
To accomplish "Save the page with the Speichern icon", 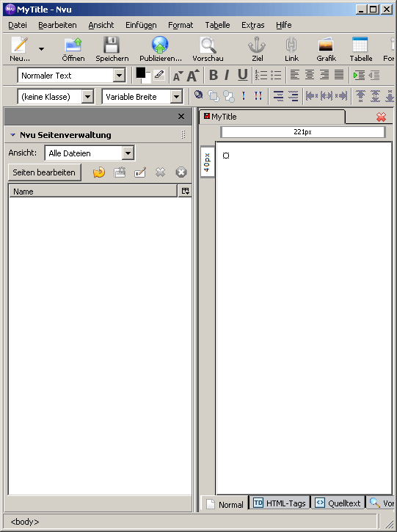I will (x=112, y=45).
